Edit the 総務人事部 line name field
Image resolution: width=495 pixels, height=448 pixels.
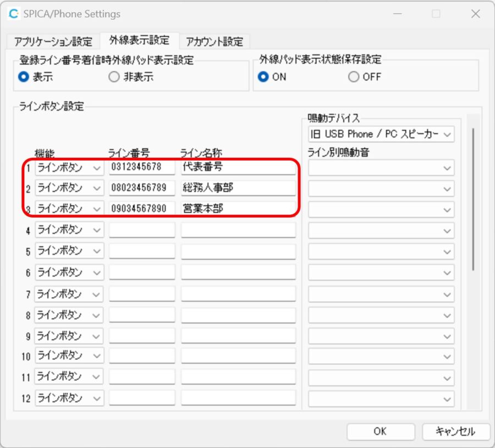coord(237,188)
